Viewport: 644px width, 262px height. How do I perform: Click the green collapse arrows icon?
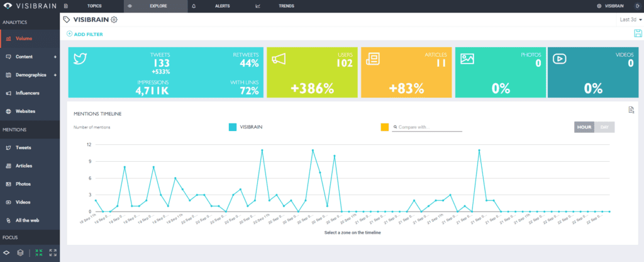[x=38, y=253]
